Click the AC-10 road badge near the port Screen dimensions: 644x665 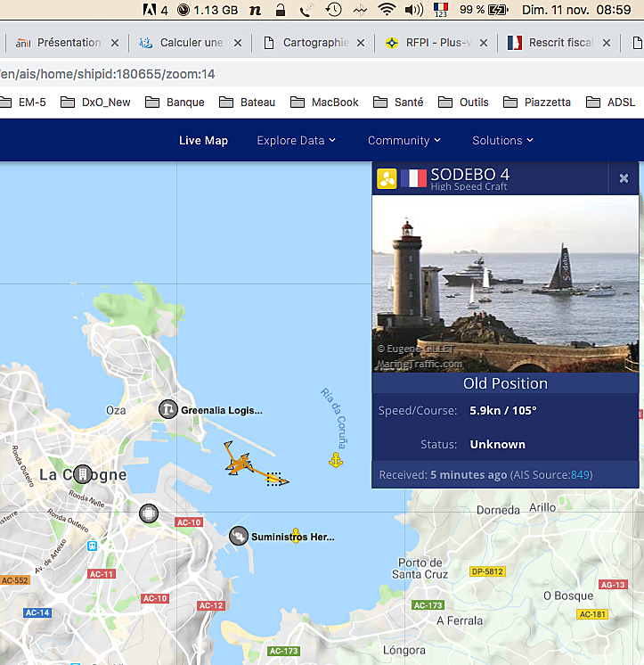189,522
